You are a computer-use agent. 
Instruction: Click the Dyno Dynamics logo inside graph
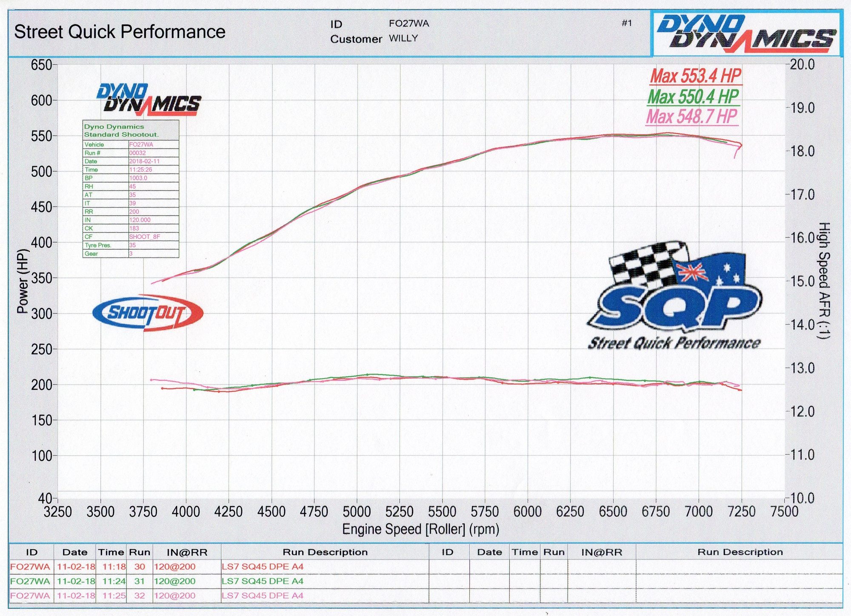pyautogui.click(x=148, y=100)
